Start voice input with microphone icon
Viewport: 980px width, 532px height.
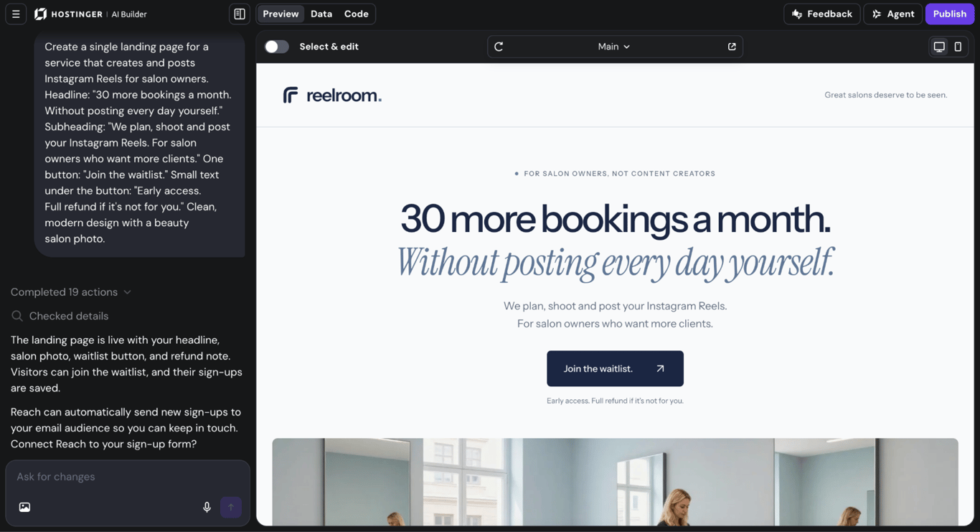click(x=207, y=507)
